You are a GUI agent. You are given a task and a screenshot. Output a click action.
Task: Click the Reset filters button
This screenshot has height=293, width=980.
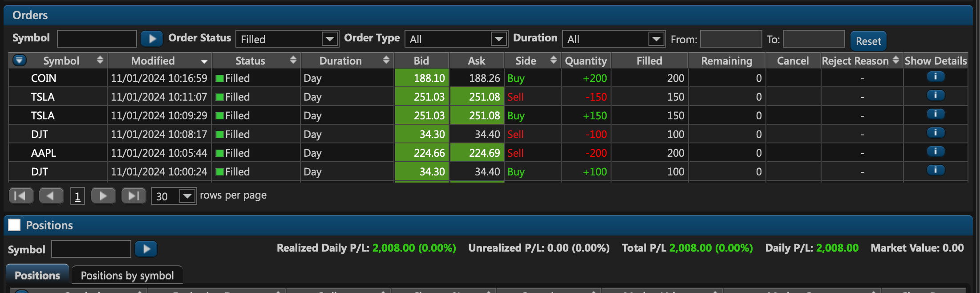pyautogui.click(x=868, y=41)
